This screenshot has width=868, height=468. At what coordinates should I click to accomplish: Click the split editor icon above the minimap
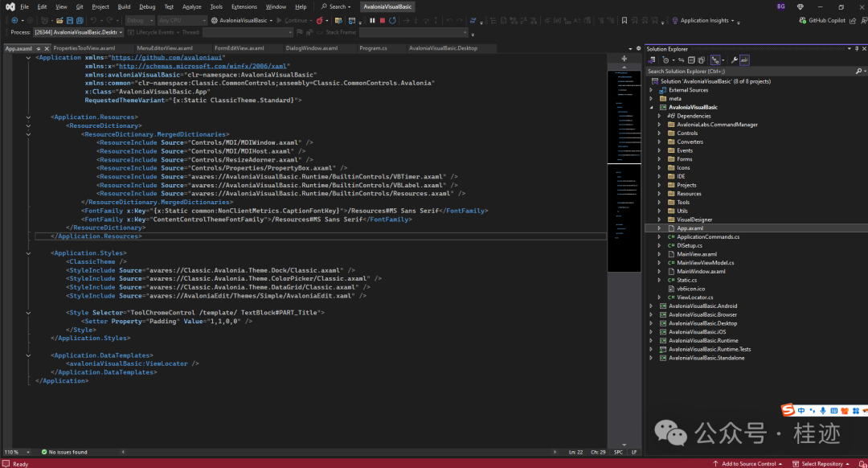(624, 58)
